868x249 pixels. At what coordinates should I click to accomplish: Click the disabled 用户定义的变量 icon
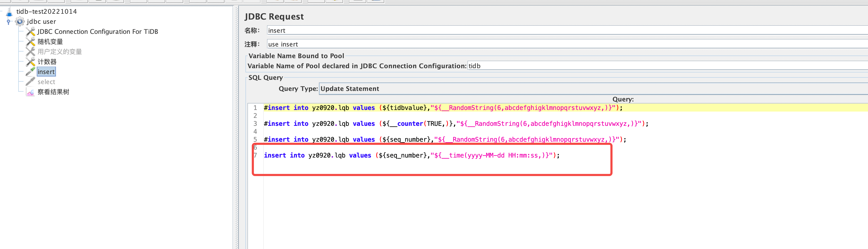pyautogui.click(x=30, y=52)
